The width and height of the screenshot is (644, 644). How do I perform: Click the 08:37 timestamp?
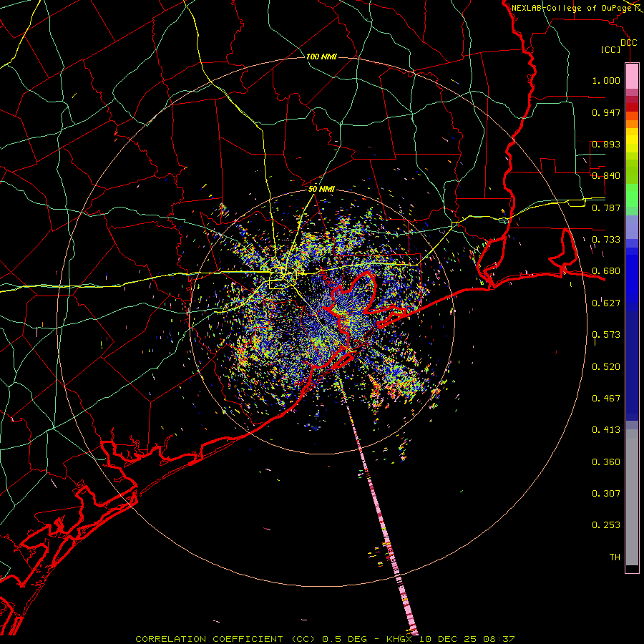click(500, 639)
